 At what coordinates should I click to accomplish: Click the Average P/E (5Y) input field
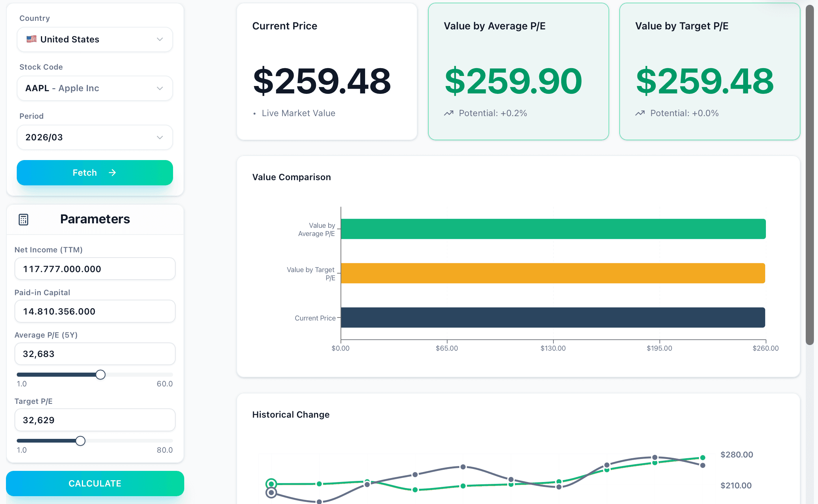tap(95, 354)
